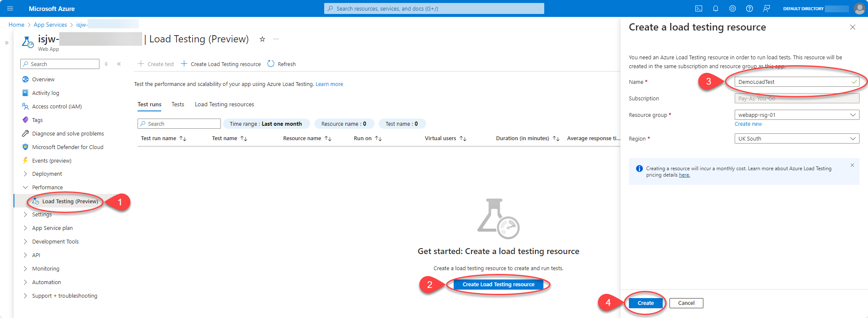Expand the Settings section

25,215
